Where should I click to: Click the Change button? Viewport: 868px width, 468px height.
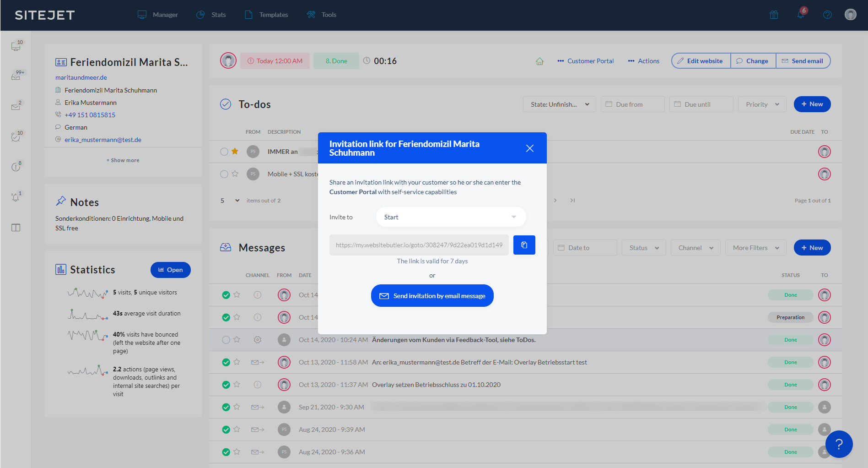coord(753,61)
